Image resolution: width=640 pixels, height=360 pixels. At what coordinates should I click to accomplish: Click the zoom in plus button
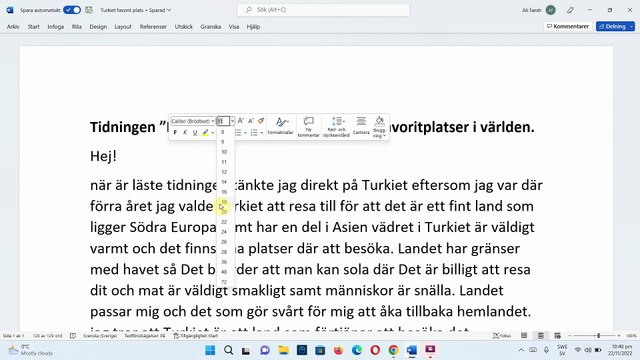[x=619, y=336]
